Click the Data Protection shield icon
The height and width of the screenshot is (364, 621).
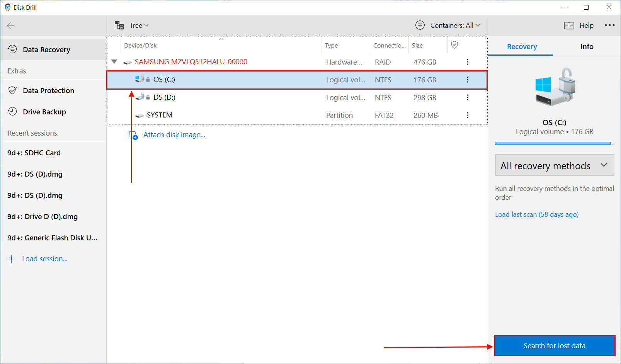click(12, 90)
